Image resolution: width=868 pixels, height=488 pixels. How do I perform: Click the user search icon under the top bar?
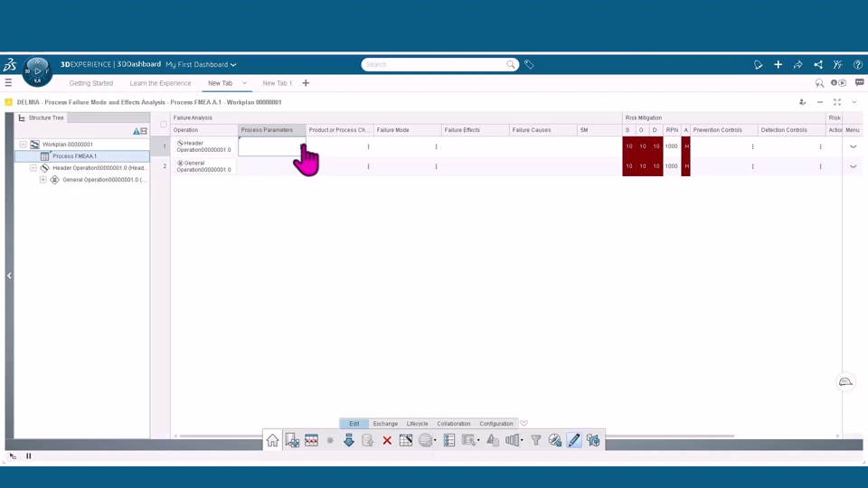pyautogui.click(x=819, y=83)
